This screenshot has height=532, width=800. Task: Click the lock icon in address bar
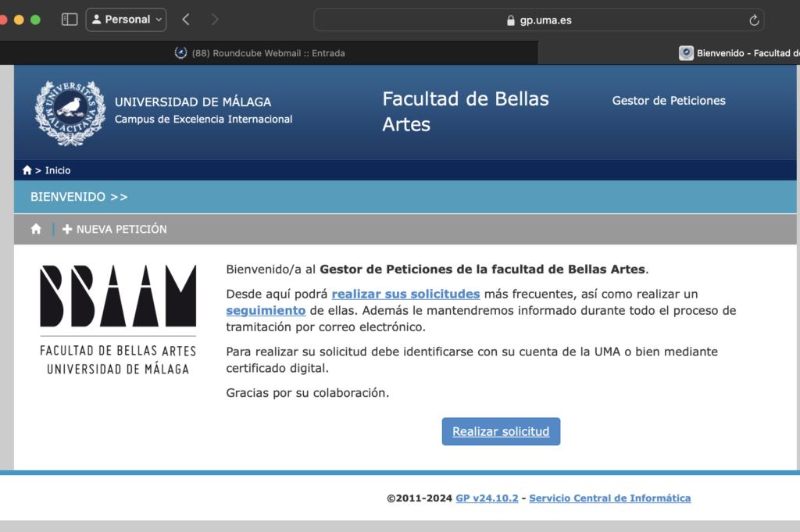pyautogui.click(x=511, y=20)
